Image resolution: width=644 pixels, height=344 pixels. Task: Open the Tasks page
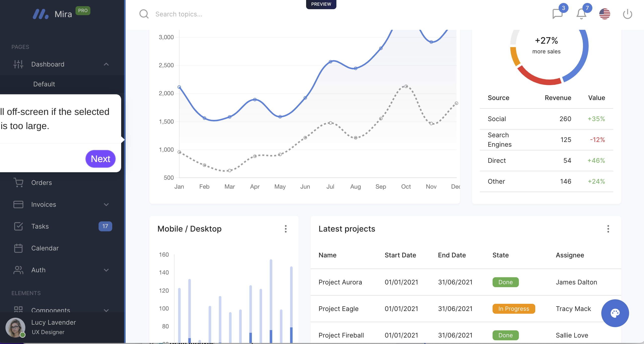point(40,226)
